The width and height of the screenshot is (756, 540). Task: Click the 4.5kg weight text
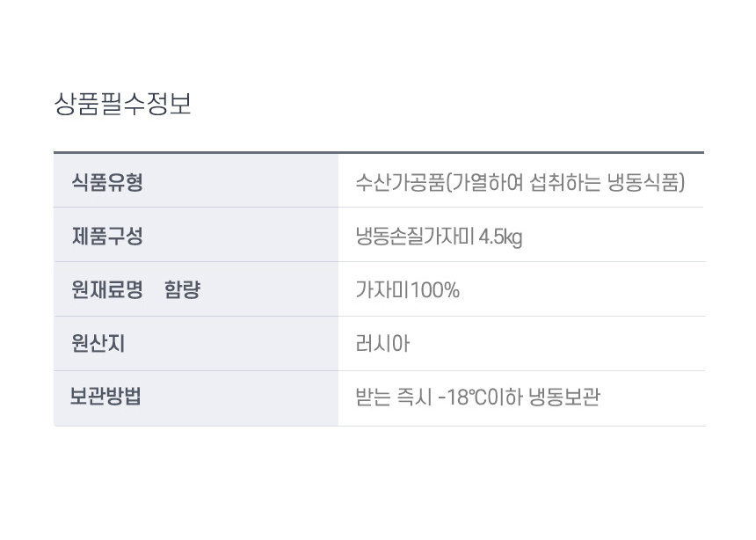point(500,237)
